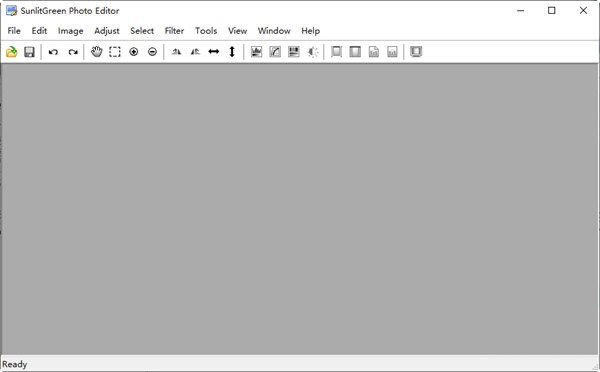600x372 pixels.
Task: Open the Help menu
Action: pyautogui.click(x=310, y=31)
